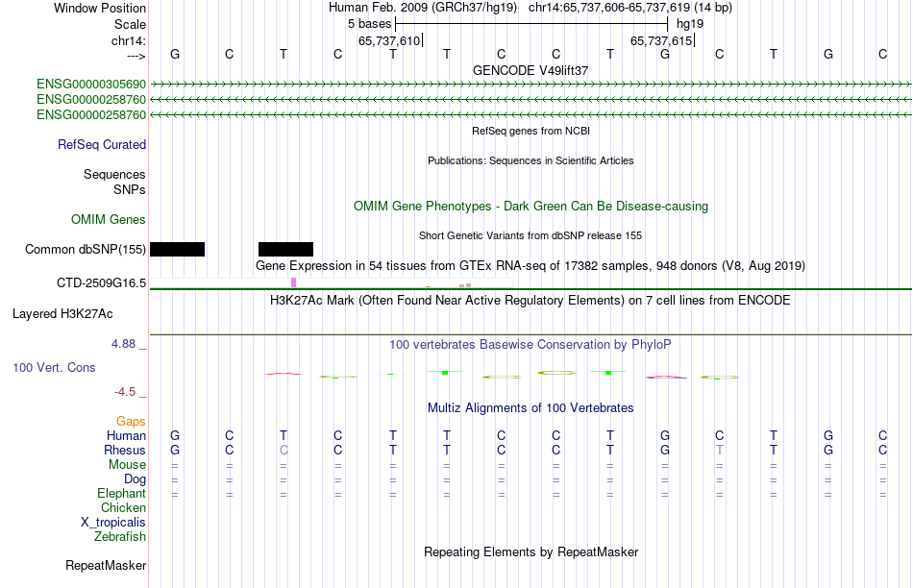The image size is (913, 588).
Task: Click the GENCODE V49lift37 track title
Action: pos(531,70)
